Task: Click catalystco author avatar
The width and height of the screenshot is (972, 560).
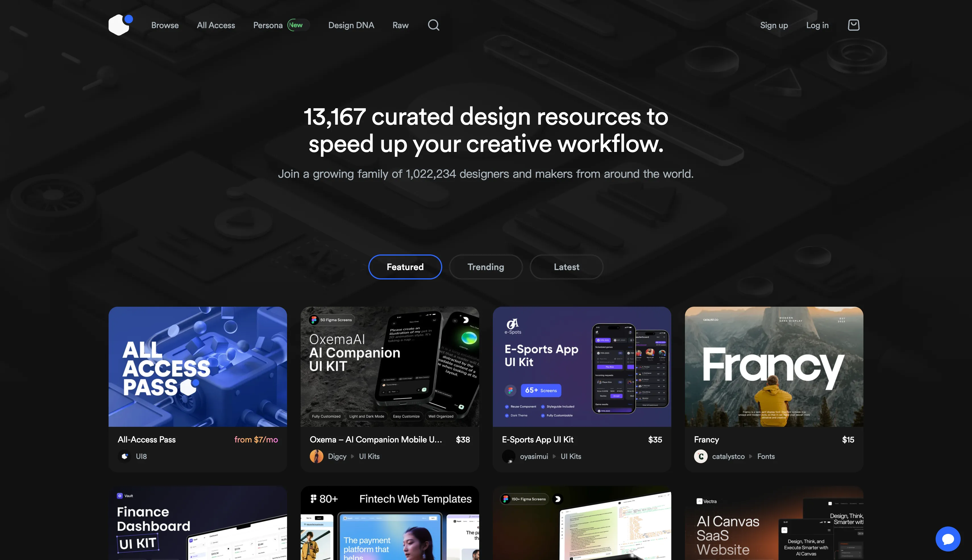Action: point(701,457)
